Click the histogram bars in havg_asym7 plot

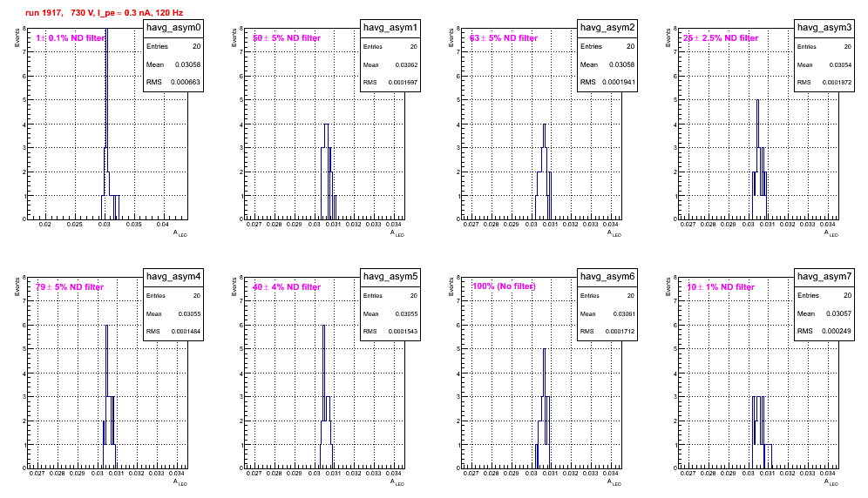(761, 432)
